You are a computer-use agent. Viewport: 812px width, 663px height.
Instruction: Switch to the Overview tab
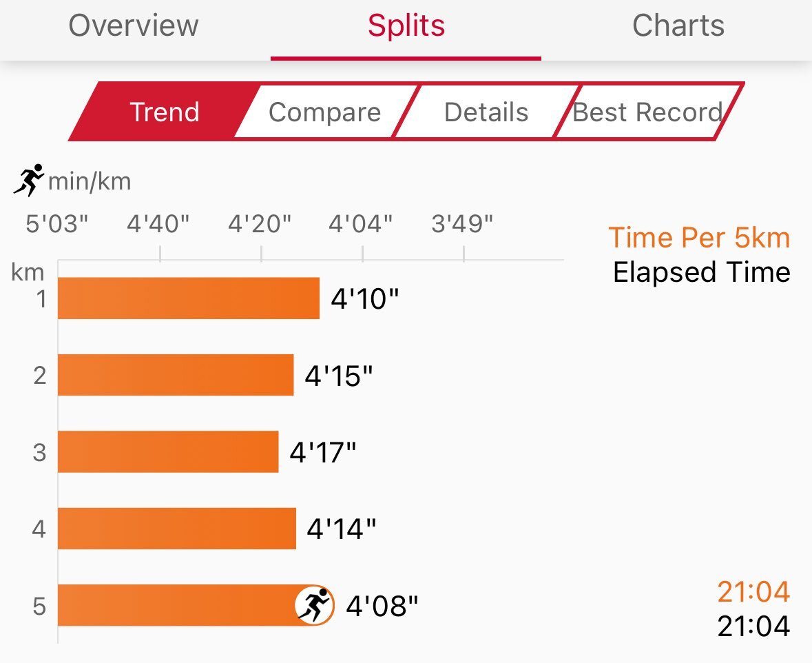coord(134,25)
